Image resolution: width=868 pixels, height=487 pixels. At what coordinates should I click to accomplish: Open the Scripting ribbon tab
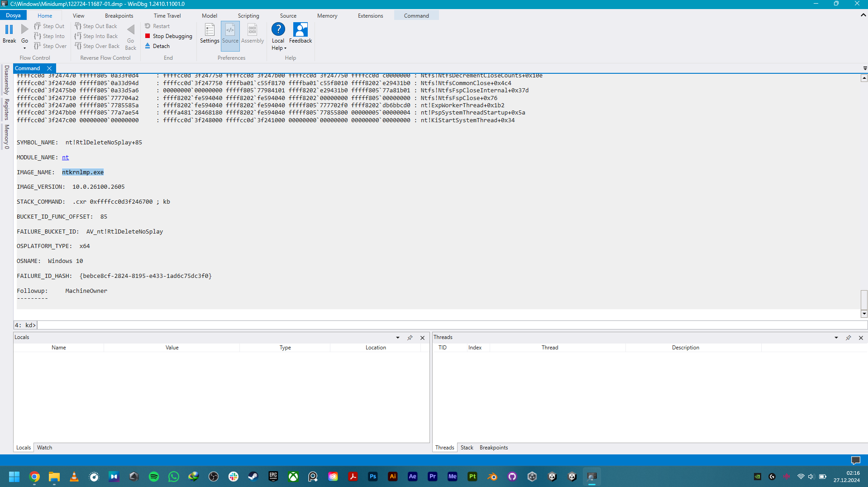coord(248,15)
